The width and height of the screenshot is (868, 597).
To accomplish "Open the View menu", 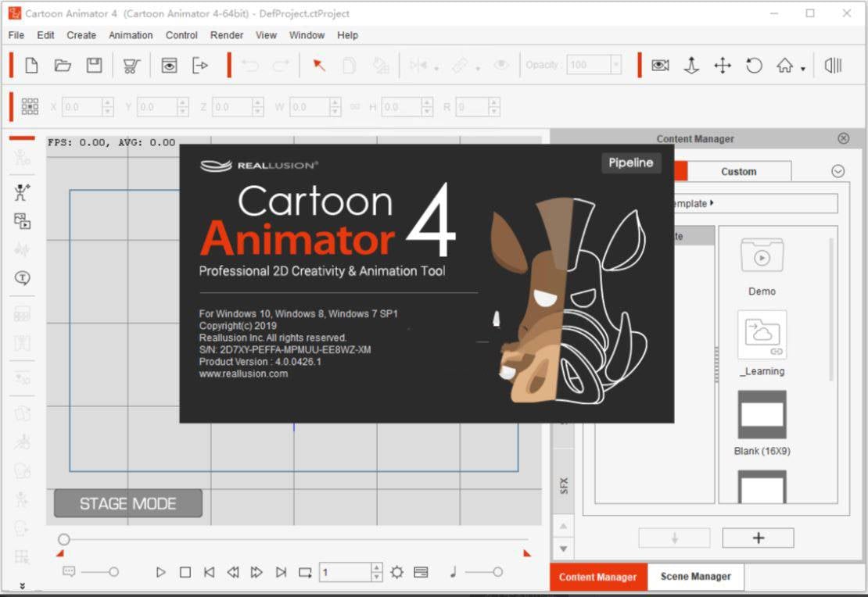I will pyautogui.click(x=266, y=35).
